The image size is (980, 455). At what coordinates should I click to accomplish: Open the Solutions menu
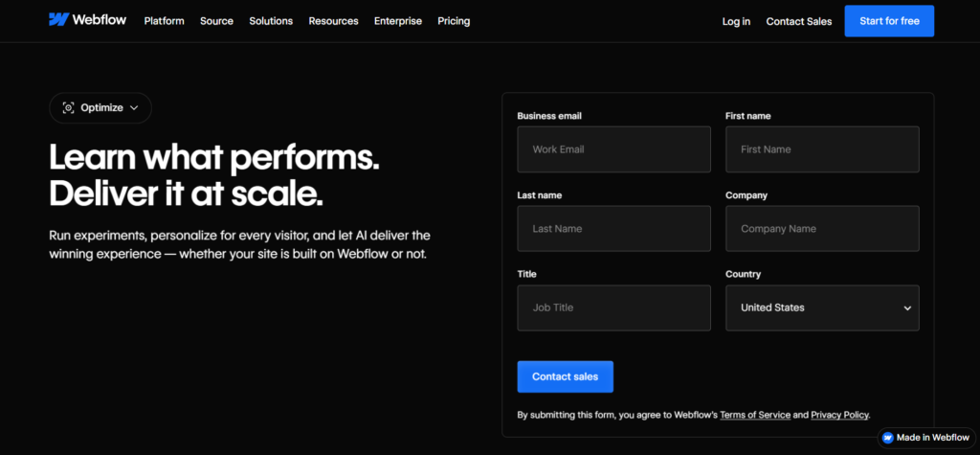click(271, 21)
